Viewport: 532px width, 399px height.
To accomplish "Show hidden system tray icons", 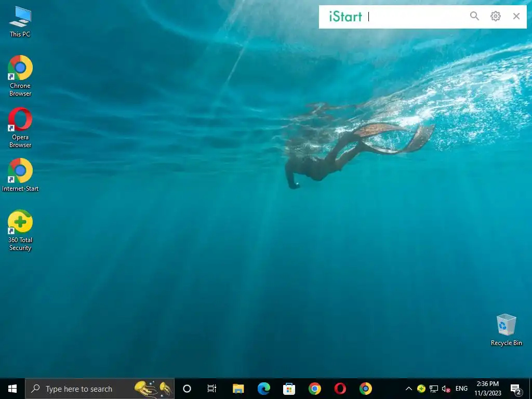I will click(409, 389).
